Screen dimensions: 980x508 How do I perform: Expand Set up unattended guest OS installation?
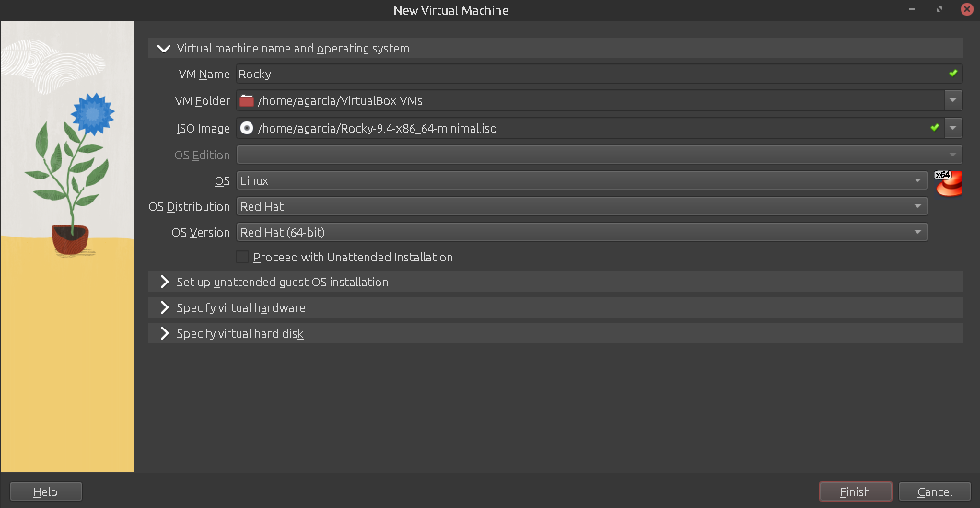[x=165, y=283]
